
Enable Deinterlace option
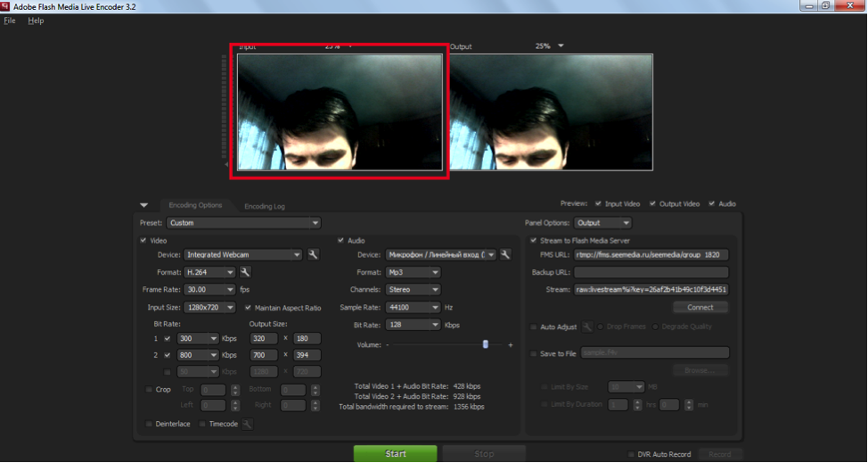point(148,424)
